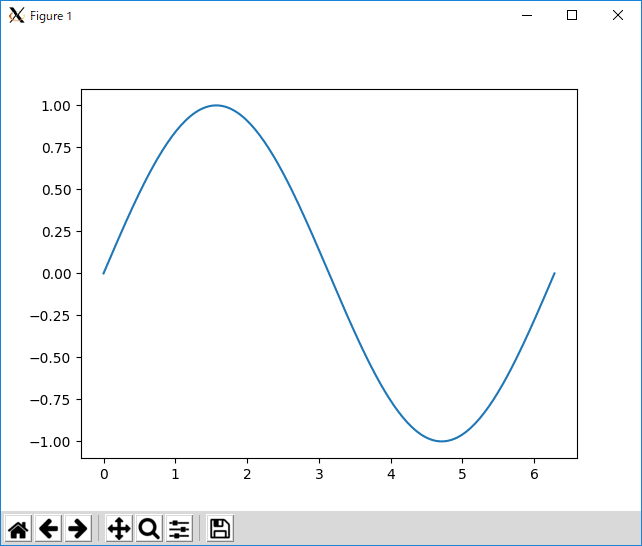Click the x-axis label 1
Screen dimensions: 642x546
pyautogui.click(x=176, y=474)
